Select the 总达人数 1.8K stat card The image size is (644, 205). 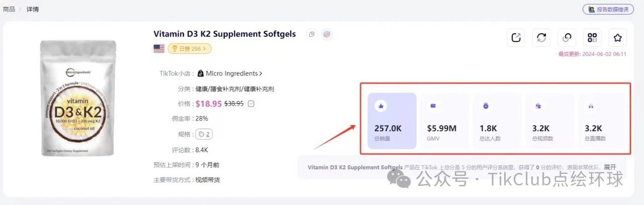[x=497, y=121]
